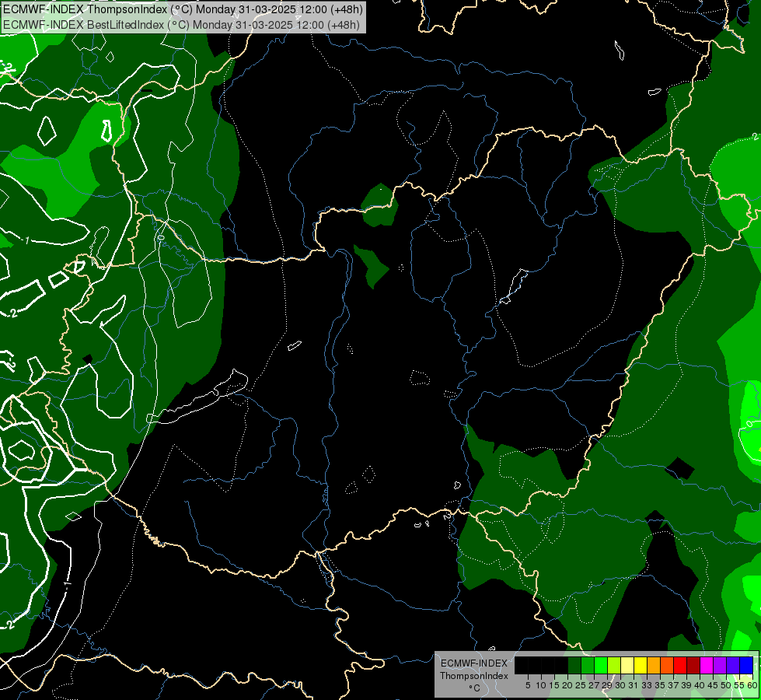
Task: Click the BestLiftedIndex title line at top
Action: 181,25
